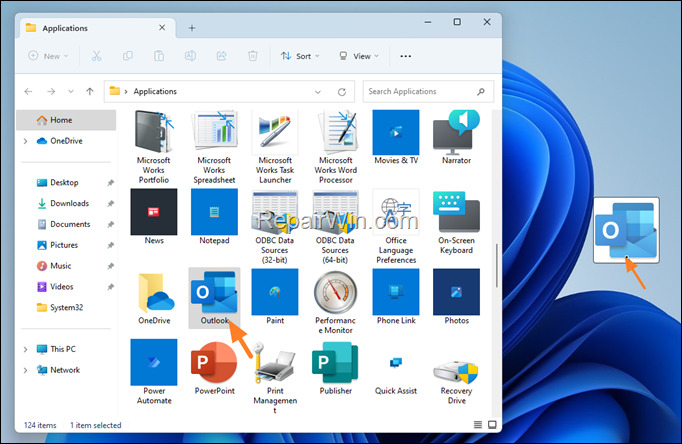Go forward with the forward arrow
This screenshot has height=444, width=682.
click(x=51, y=92)
